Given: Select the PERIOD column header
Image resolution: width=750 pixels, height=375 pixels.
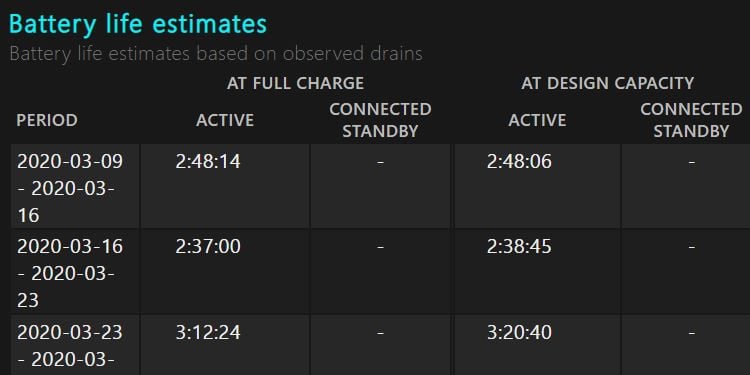Looking at the screenshot, I should 47,120.
